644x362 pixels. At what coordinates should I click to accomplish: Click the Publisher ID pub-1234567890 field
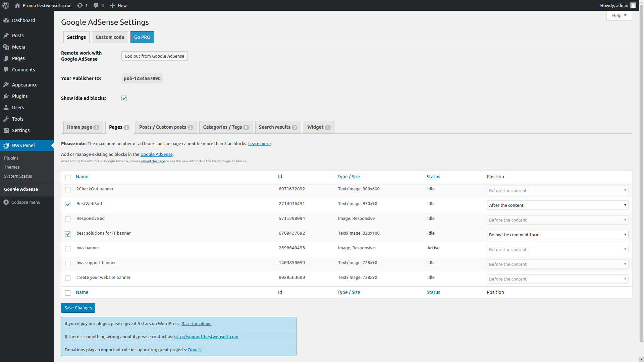point(142,78)
